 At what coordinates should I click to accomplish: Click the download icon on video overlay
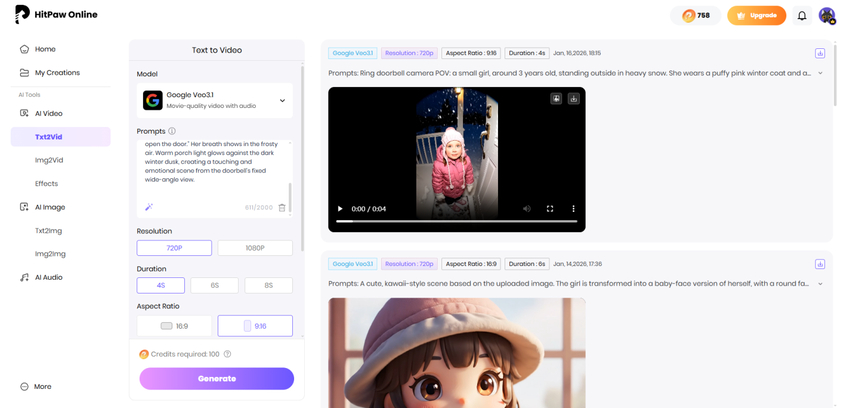573,98
